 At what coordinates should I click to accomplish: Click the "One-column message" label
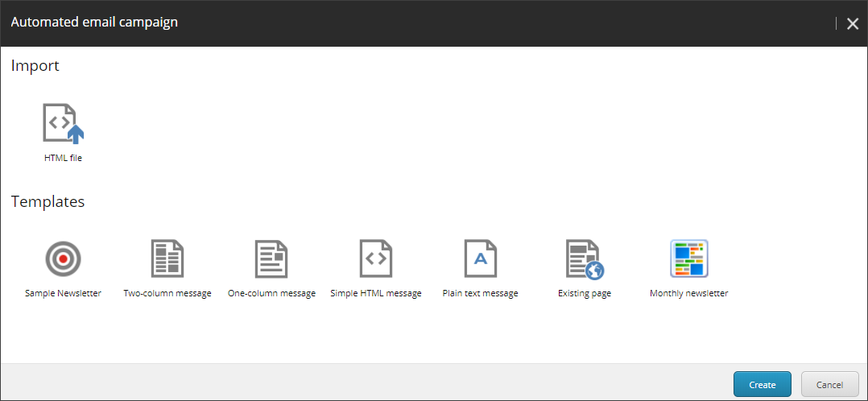[271, 294]
